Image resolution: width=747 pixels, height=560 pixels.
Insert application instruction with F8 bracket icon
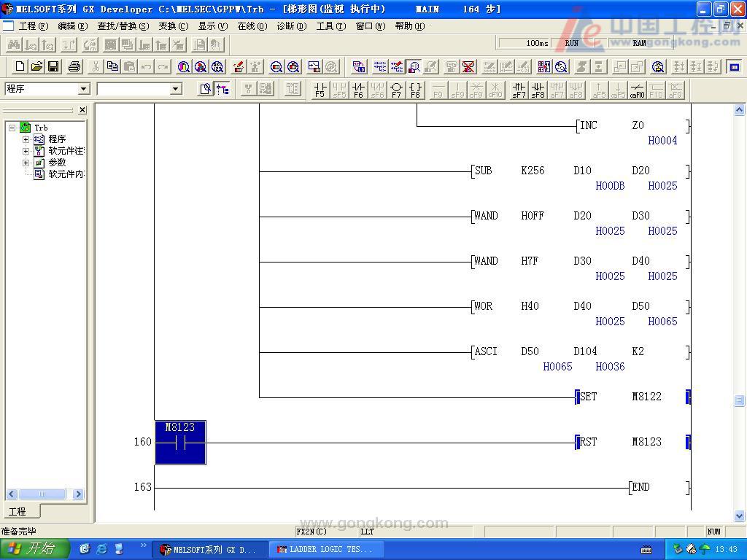pos(415,90)
